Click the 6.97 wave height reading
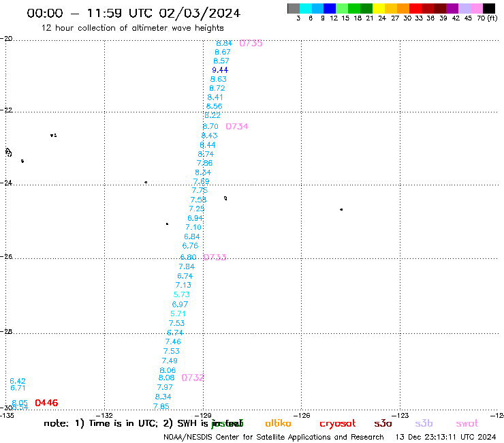The height and width of the screenshot is (443, 504). coord(180,305)
